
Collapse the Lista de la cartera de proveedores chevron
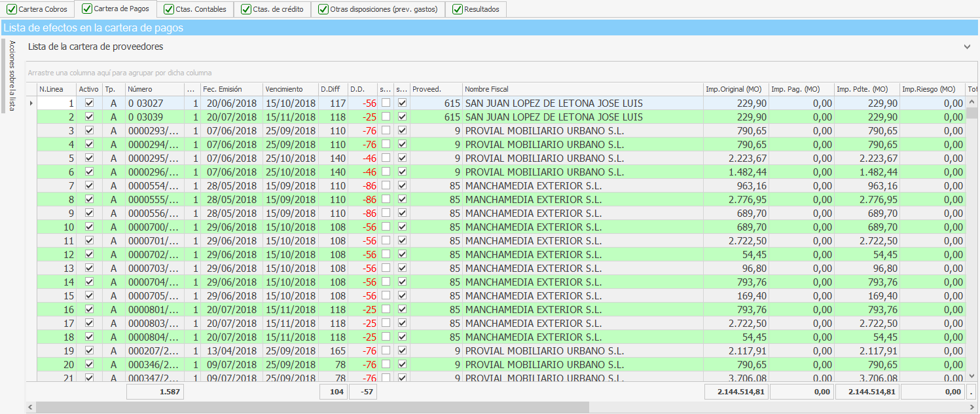point(967,47)
